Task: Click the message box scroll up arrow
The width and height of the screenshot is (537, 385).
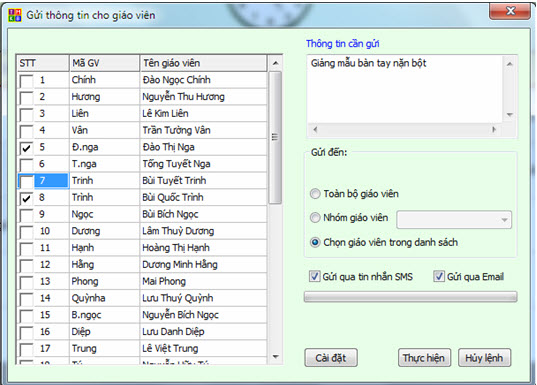Action: (510, 64)
